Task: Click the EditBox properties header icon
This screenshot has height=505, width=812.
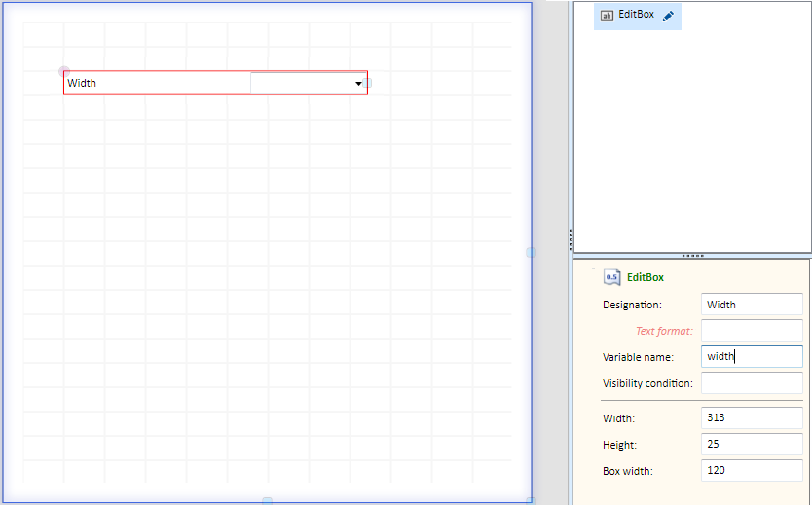Action: 611,277
